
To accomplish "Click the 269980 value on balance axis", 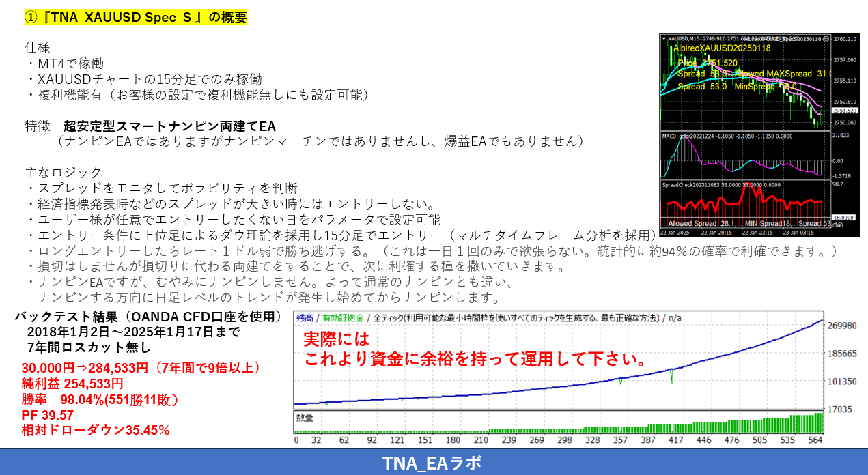I will [843, 326].
